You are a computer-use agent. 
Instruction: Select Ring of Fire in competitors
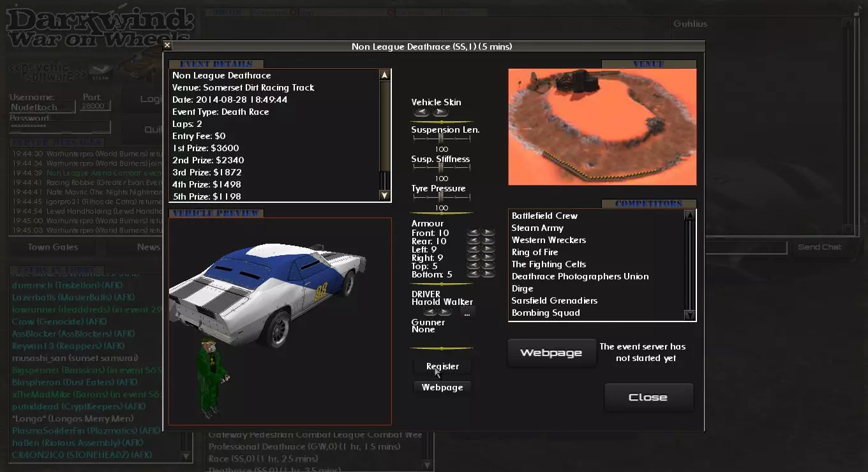tap(535, 252)
